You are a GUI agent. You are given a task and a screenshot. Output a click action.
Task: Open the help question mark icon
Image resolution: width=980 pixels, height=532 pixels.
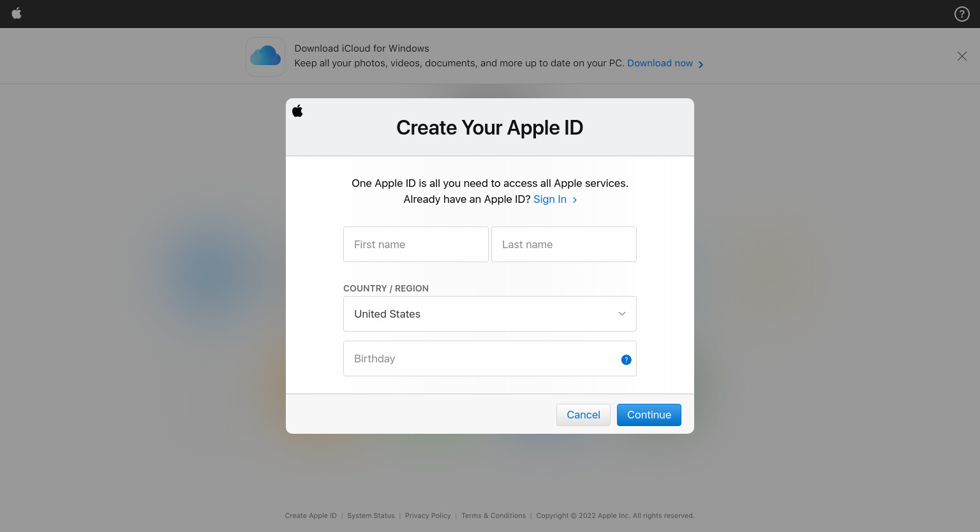click(961, 14)
